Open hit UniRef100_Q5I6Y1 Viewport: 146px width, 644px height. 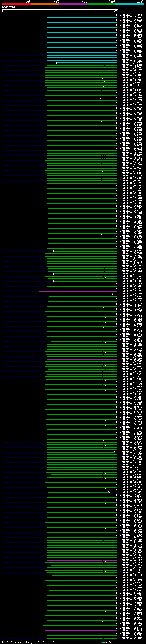tap(131, 291)
